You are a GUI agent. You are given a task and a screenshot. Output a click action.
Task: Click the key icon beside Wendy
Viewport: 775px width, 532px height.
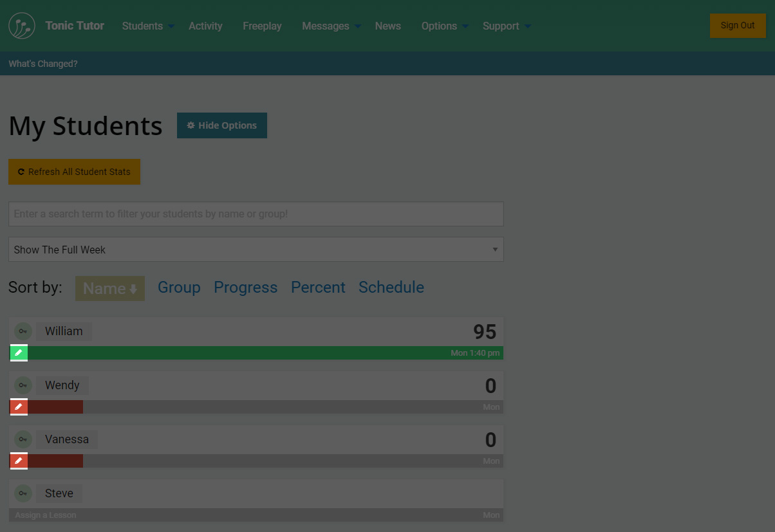pos(23,385)
